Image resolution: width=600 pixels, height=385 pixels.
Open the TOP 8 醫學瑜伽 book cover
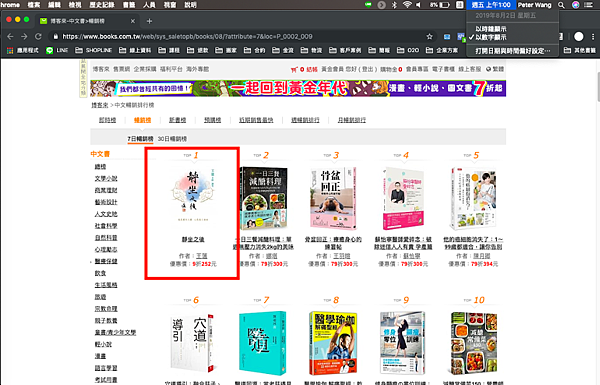(x=333, y=343)
